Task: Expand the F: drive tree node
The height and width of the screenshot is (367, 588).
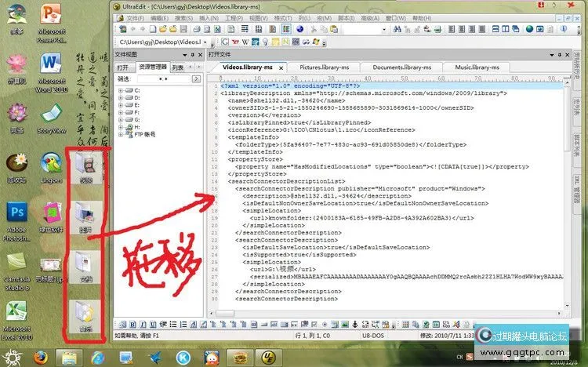Action: click(121, 112)
